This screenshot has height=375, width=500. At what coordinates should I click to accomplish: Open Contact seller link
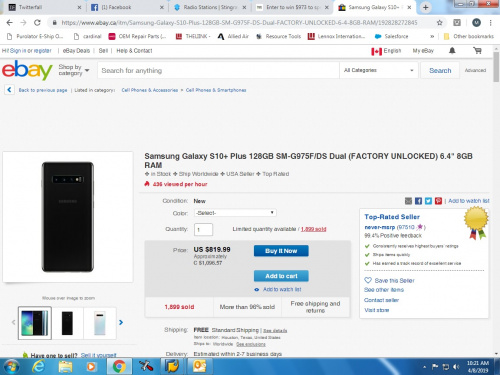pyautogui.click(x=381, y=300)
